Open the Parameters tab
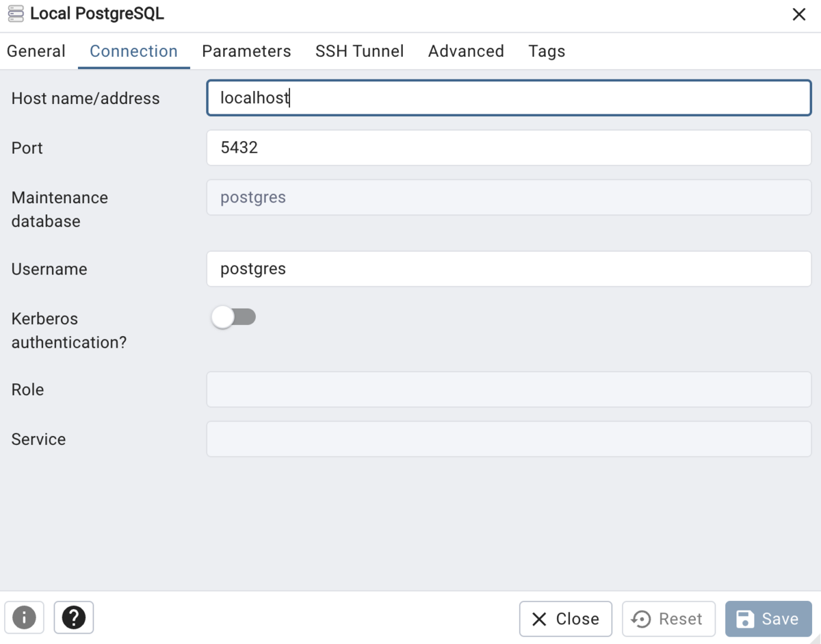This screenshot has height=644, width=821. 246,51
